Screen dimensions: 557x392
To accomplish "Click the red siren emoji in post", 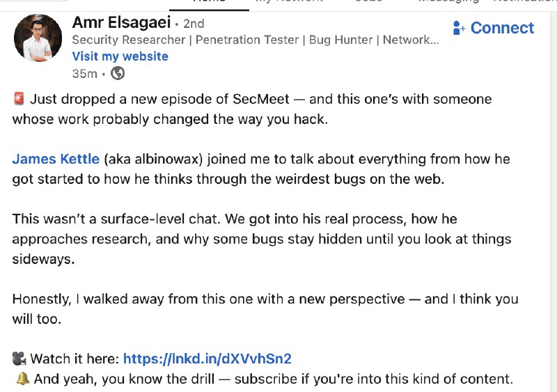I will pos(19,100).
